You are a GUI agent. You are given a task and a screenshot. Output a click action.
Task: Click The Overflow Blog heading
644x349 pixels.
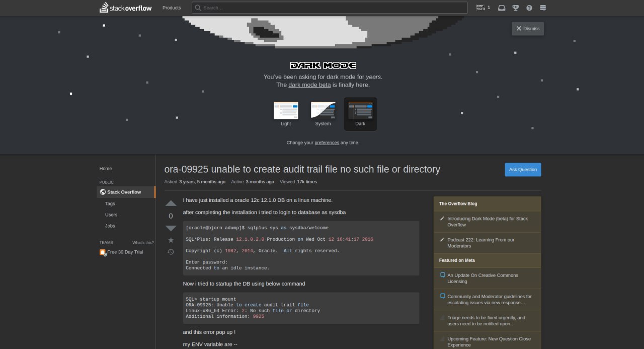[x=458, y=203]
